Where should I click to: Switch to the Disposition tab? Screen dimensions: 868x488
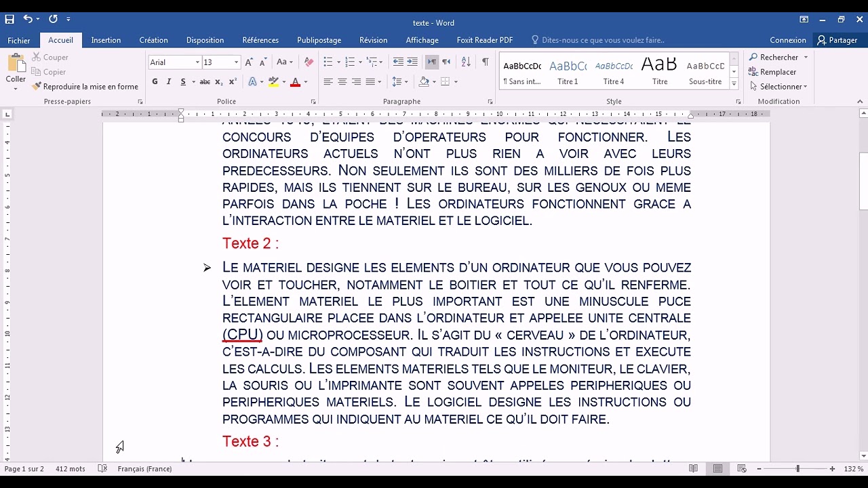pos(205,41)
